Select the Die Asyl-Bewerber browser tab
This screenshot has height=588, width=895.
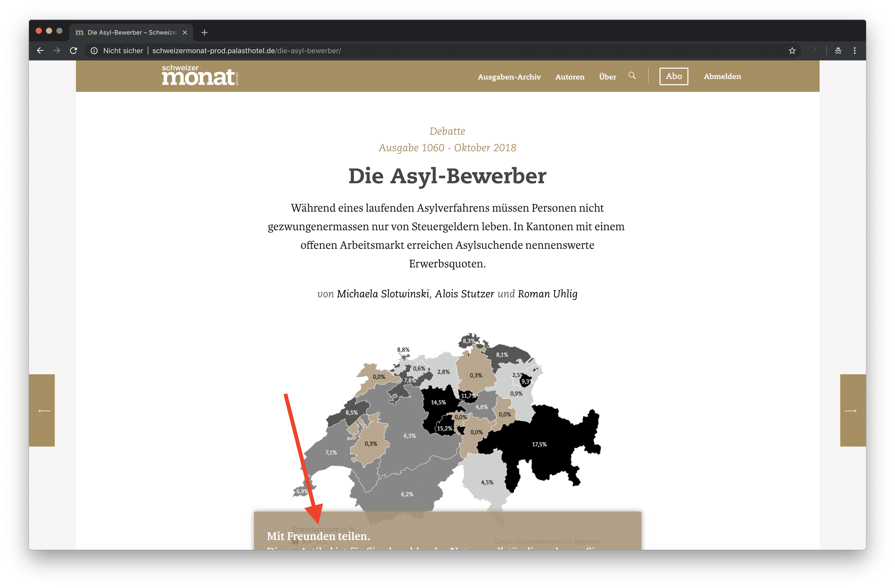click(x=131, y=33)
